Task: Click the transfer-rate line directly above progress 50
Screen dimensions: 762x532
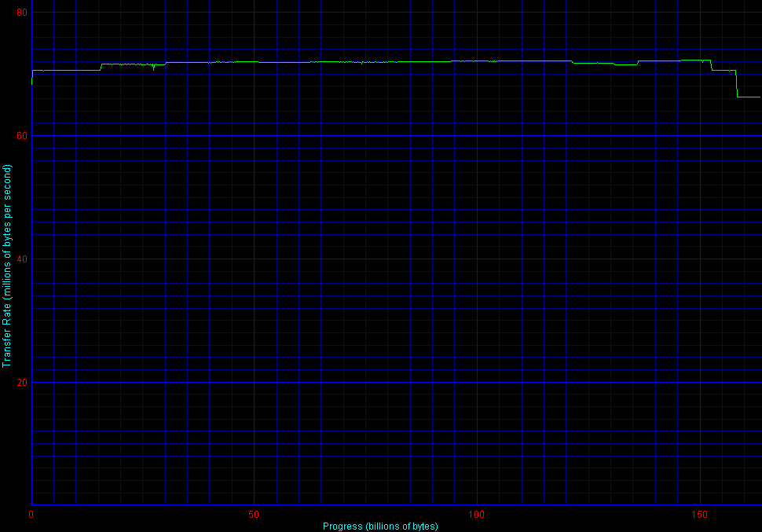Action: pyautogui.click(x=254, y=61)
